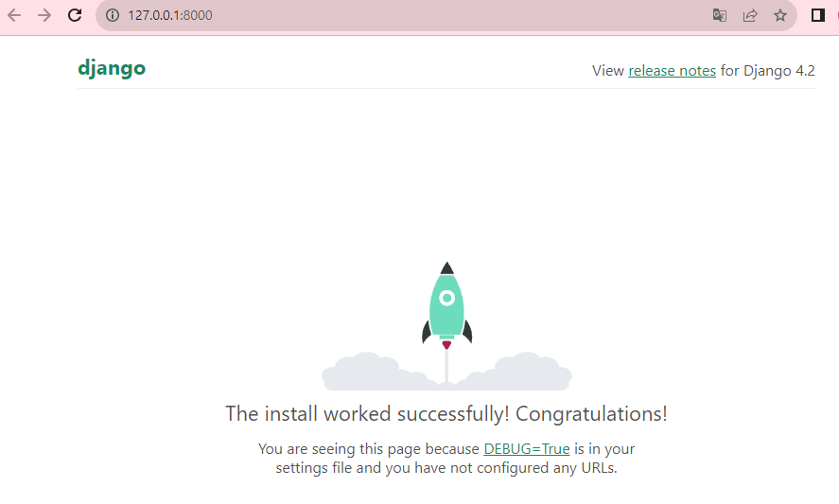Viewport: 839px width, 504px height.
Task: Click the 'The install worked successfully! Congratulations!' heading
Action: [x=446, y=413]
